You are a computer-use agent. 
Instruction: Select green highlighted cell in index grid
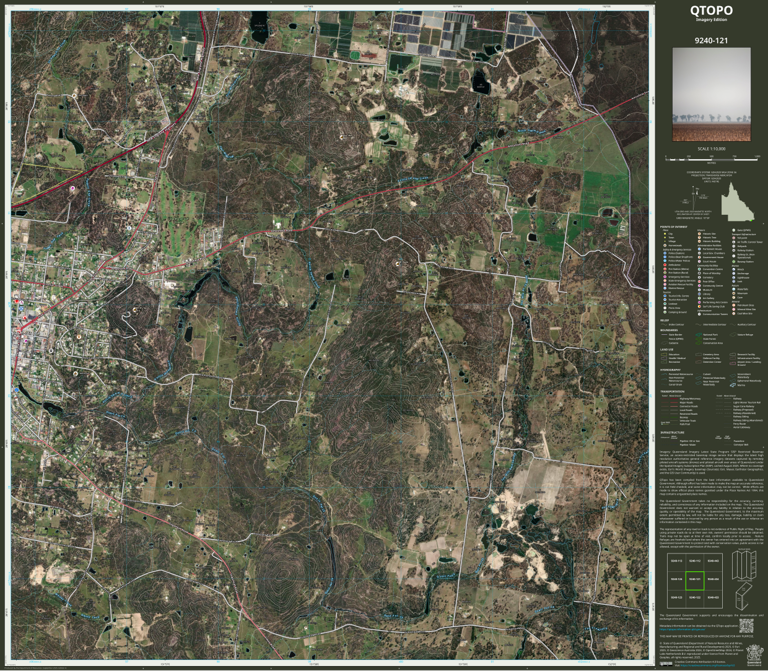click(695, 580)
